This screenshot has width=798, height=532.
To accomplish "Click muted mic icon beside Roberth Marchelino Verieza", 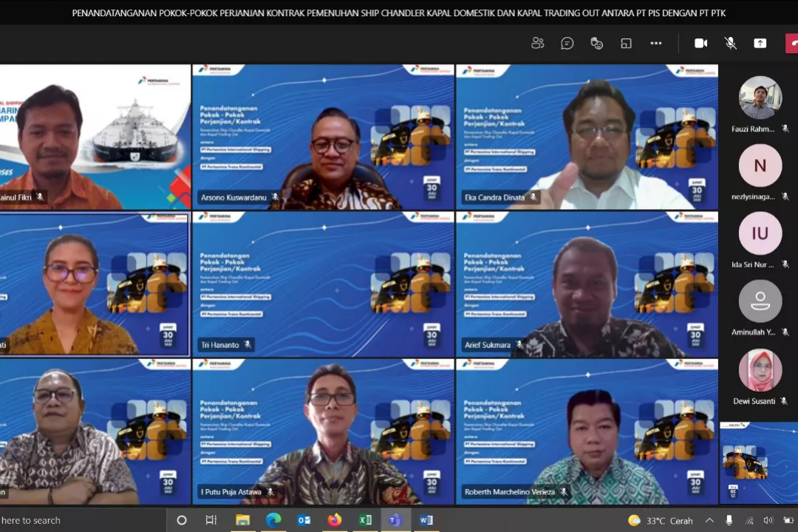I will [563, 492].
